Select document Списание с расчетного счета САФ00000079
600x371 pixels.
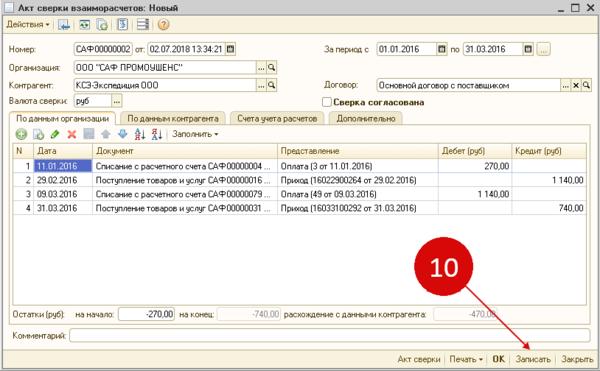[x=185, y=194]
